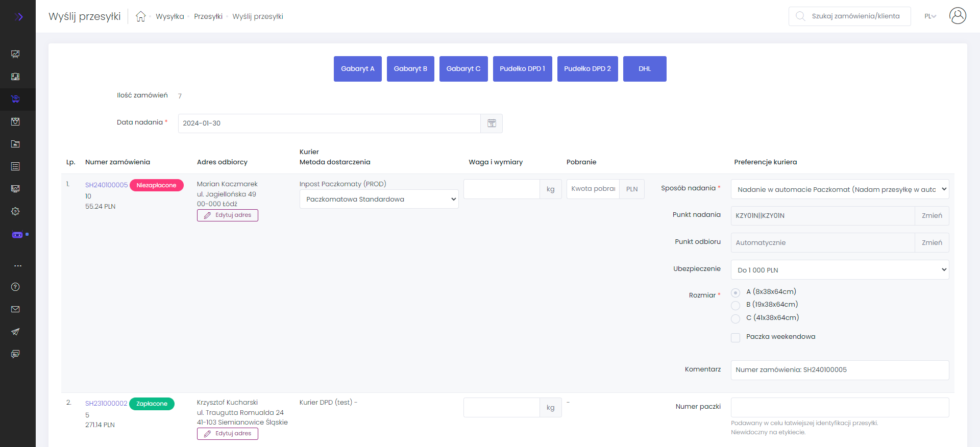Open the Paczkomatowa Standardowa delivery dropdown
This screenshot has height=447, width=980.
click(379, 200)
